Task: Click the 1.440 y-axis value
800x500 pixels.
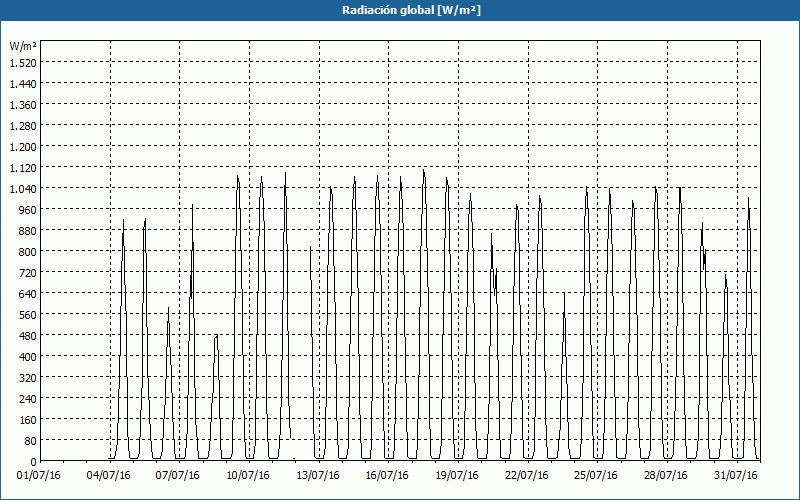Action: point(23,83)
